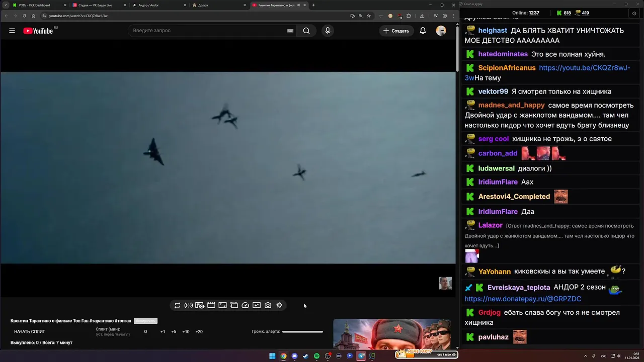Screen dimensions: 644x362
Task: Click the playing video frame with jets
Action: (x=228, y=167)
